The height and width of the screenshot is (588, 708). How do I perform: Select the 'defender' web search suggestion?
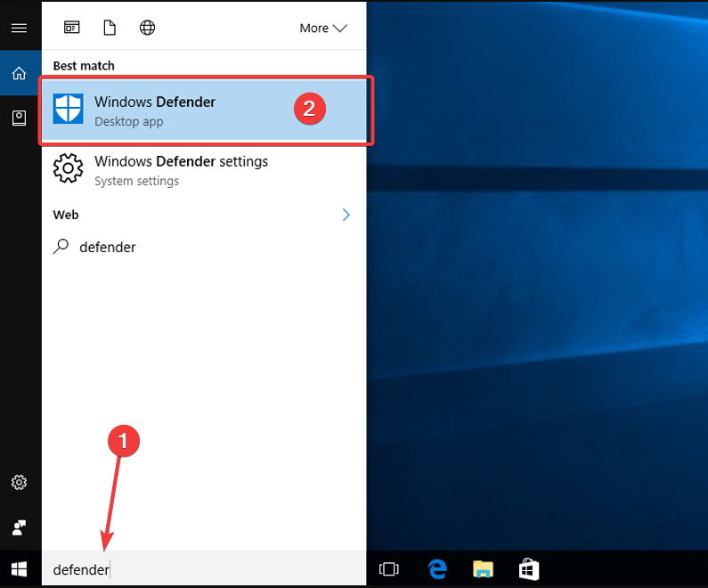point(204,247)
